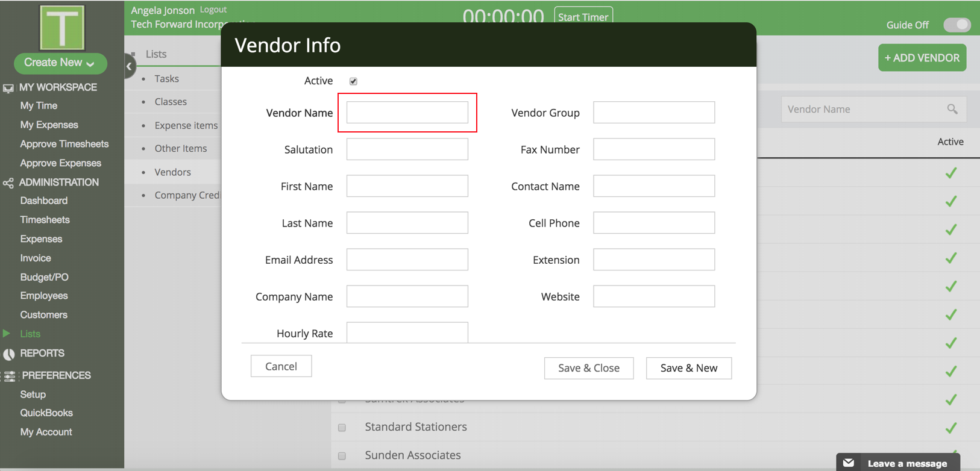Click the search magnifier in Vendor Name filter
The image size is (980, 471).
coord(952,109)
